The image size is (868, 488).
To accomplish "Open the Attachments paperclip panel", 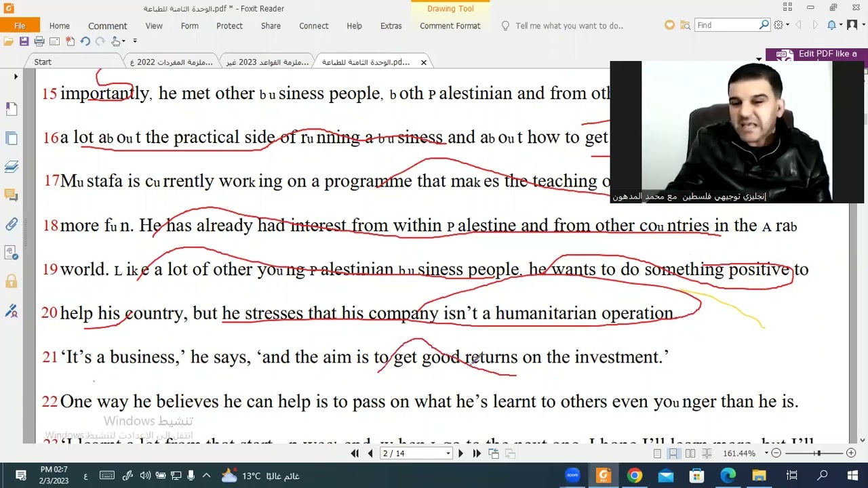I will (12, 224).
